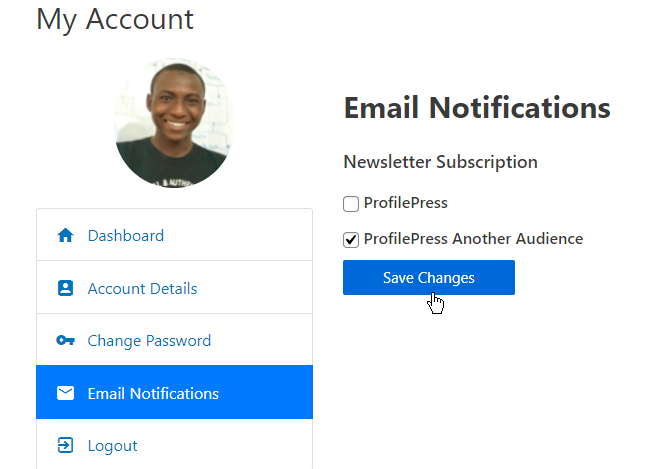Click the My Account page title
The width and height of the screenshot is (660, 469).
coord(115,20)
